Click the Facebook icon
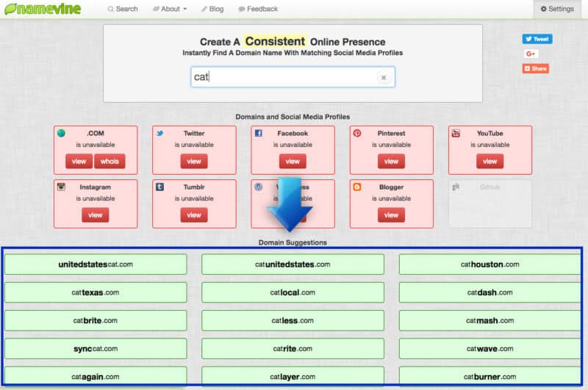The height and width of the screenshot is (390, 588). pyautogui.click(x=259, y=133)
